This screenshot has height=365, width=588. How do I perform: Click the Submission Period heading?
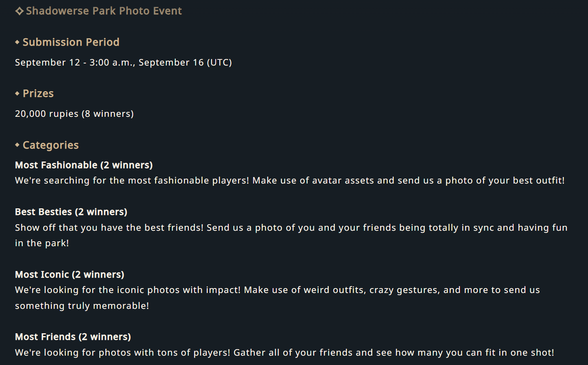[71, 42]
